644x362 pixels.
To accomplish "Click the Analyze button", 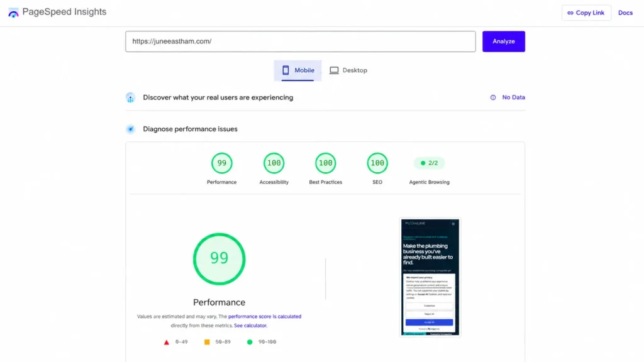I will (x=504, y=41).
